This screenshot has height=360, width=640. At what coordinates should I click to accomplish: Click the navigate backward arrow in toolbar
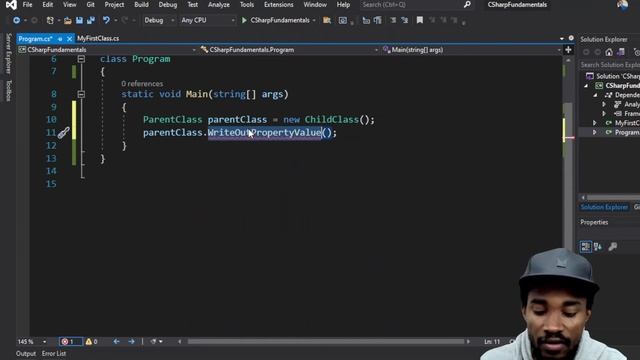click(16, 20)
